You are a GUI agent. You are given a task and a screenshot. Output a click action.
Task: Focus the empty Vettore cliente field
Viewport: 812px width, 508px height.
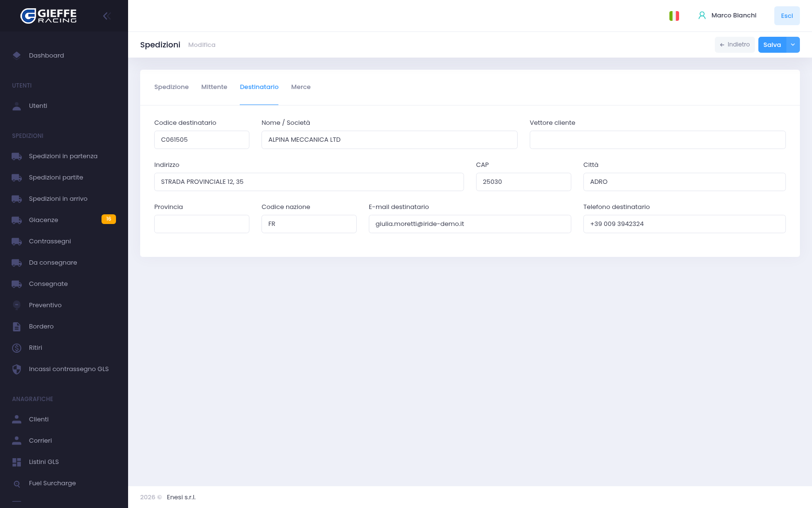658,140
